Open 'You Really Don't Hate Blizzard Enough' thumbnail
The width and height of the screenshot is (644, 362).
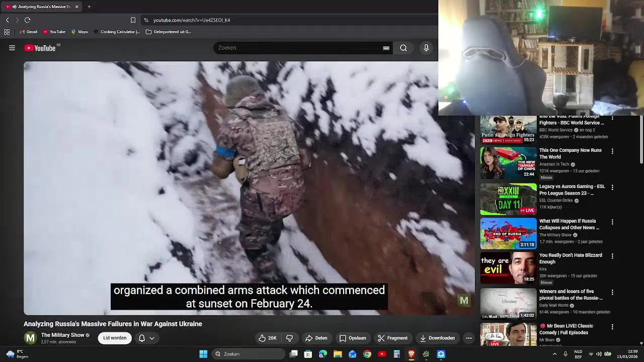[508, 268]
